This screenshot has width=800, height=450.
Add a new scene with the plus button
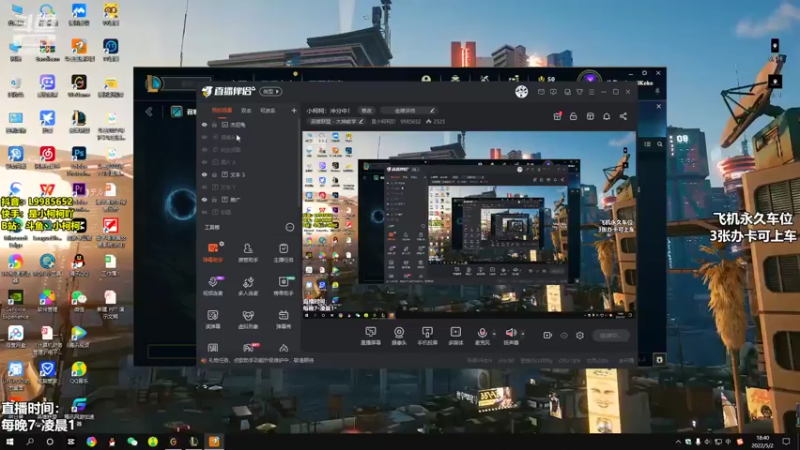[294, 110]
